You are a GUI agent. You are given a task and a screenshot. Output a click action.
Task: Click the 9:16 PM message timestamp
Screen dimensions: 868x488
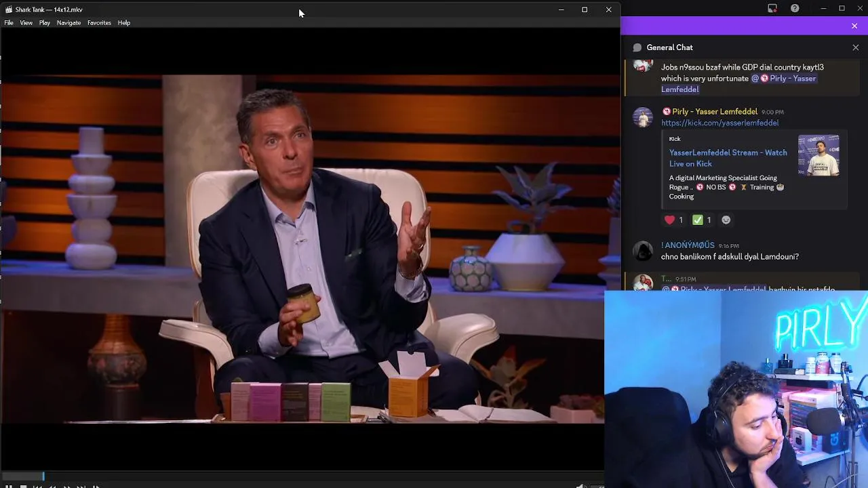pyautogui.click(x=728, y=246)
